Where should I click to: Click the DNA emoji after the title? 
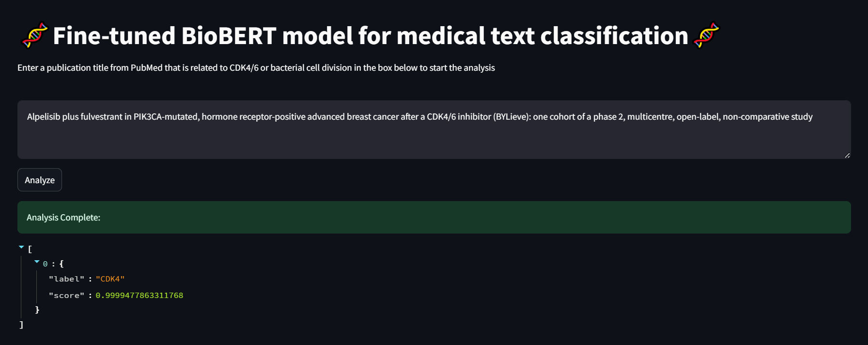(x=706, y=35)
